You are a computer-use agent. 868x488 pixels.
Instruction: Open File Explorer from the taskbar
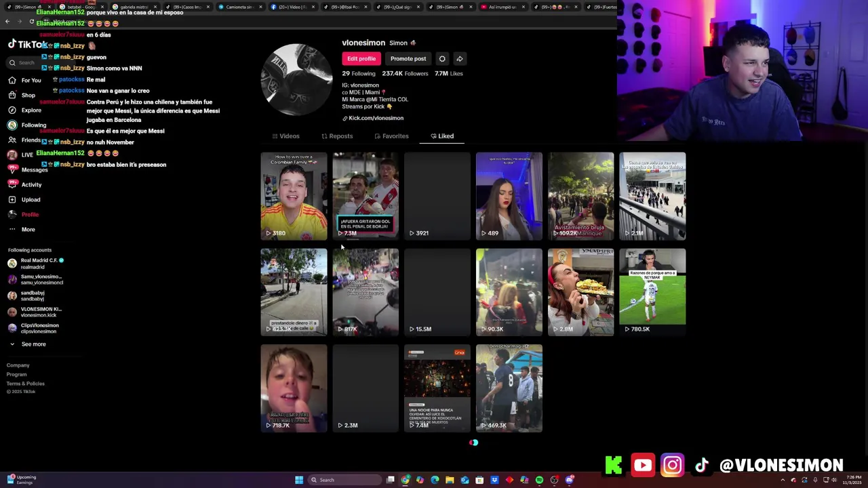(x=450, y=480)
